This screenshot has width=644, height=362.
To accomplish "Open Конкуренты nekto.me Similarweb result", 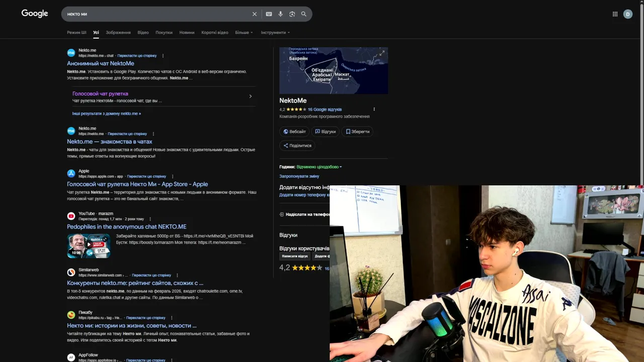I will (x=135, y=283).
